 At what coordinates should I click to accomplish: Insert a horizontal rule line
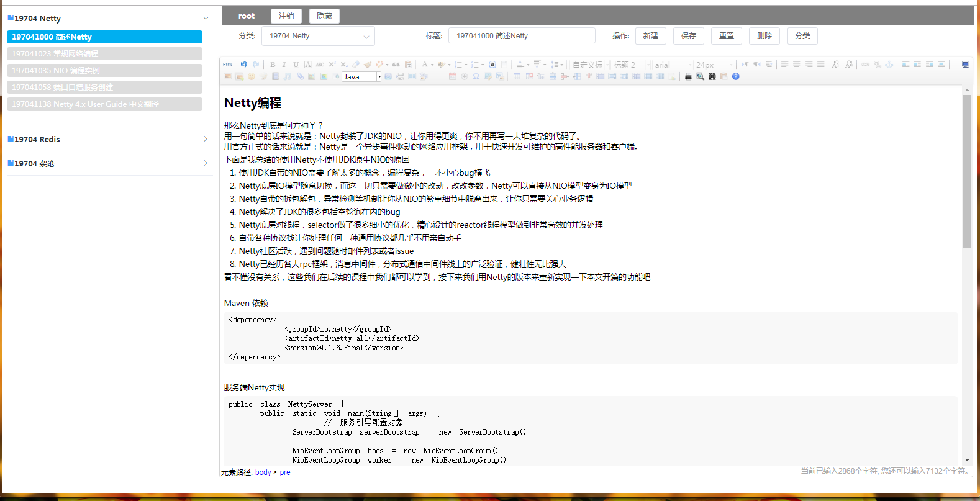pos(440,76)
